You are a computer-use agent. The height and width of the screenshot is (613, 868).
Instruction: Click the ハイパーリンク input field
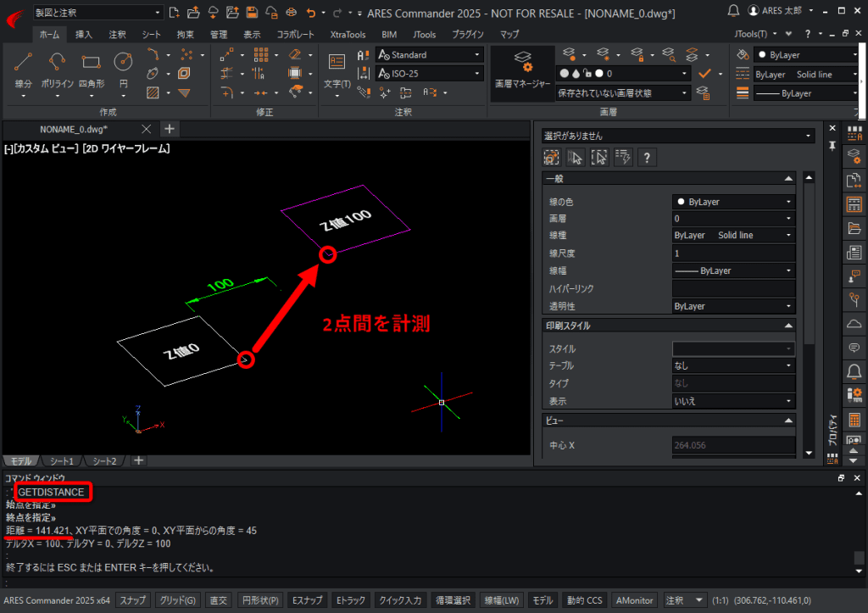click(x=733, y=288)
